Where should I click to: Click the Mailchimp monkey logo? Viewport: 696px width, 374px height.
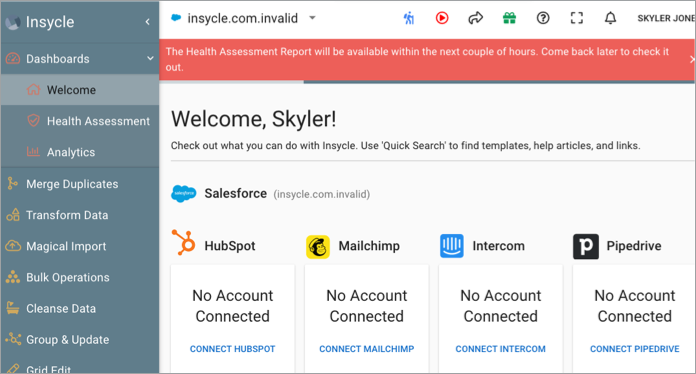click(318, 247)
